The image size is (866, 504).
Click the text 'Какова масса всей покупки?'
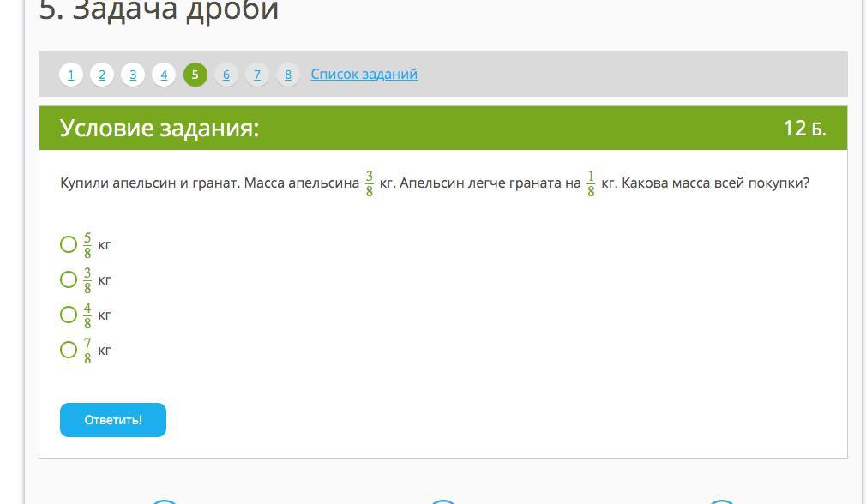coord(715,183)
